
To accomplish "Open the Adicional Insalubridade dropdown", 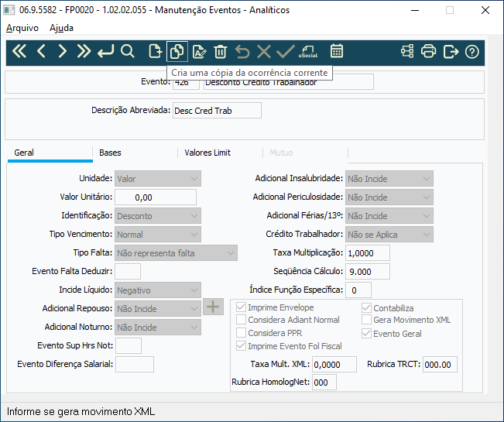I will click(389, 179).
